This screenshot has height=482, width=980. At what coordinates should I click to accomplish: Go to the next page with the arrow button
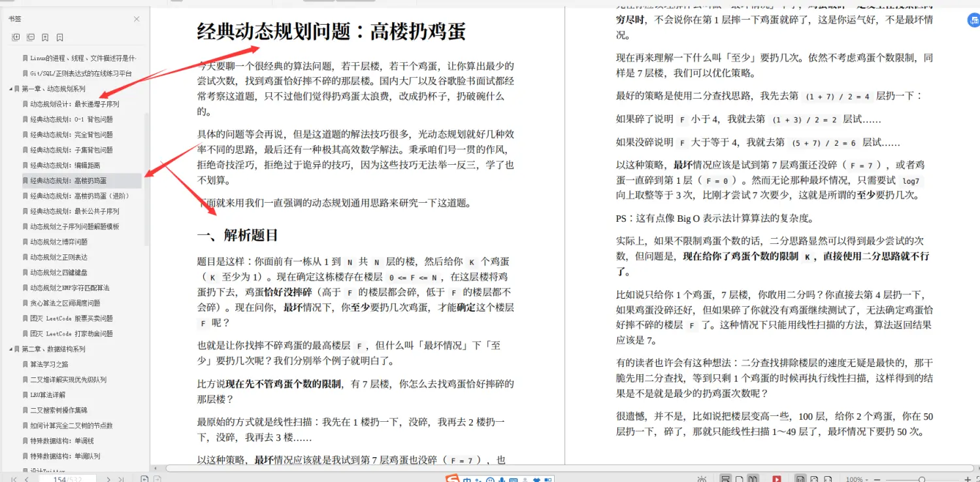[x=108, y=478]
